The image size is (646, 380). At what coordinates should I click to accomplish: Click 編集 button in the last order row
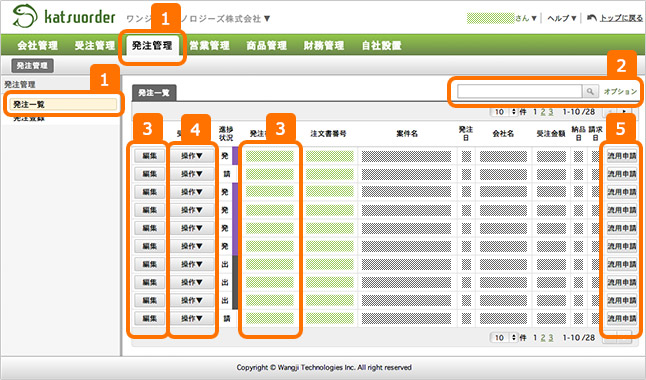(x=150, y=318)
